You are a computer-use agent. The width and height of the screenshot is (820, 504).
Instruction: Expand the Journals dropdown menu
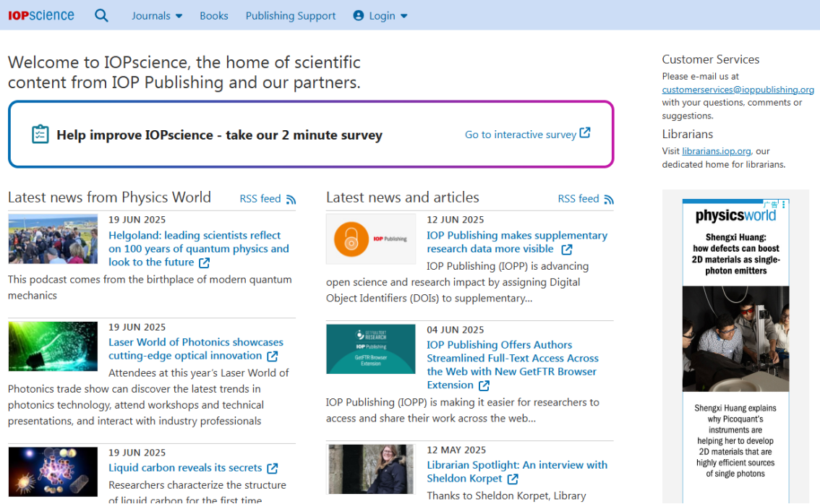(x=157, y=15)
